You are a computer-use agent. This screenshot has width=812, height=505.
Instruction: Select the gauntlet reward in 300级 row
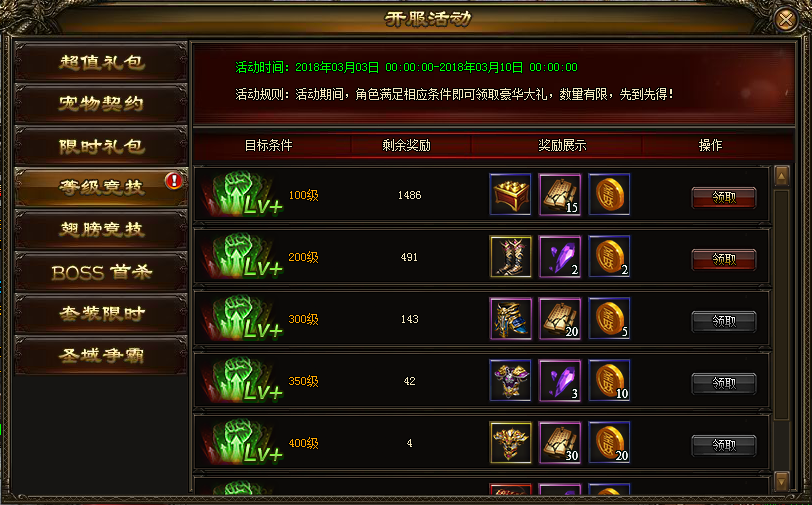tap(510, 319)
